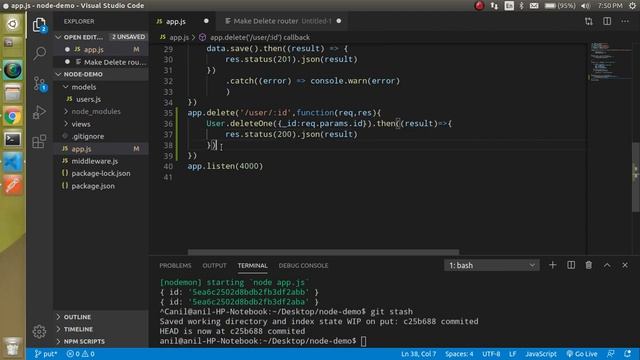Switch to the app.js editor tab
This screenshot has width=640, height=360.
point(182,21)
